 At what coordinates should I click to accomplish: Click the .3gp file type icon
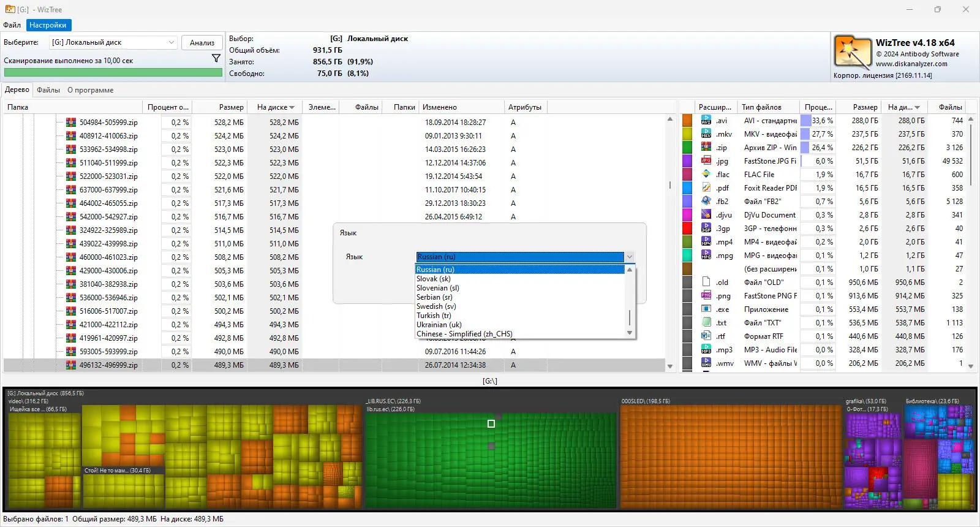[x=706, y=229]
